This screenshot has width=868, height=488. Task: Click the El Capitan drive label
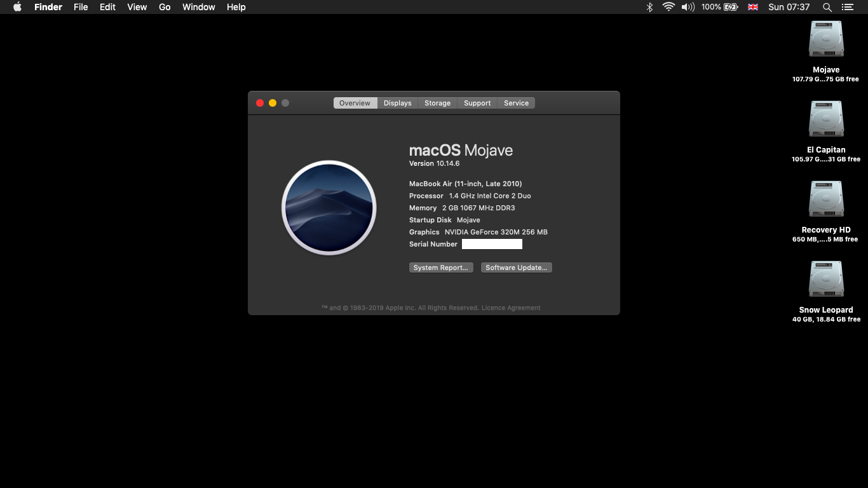(826, 150)
